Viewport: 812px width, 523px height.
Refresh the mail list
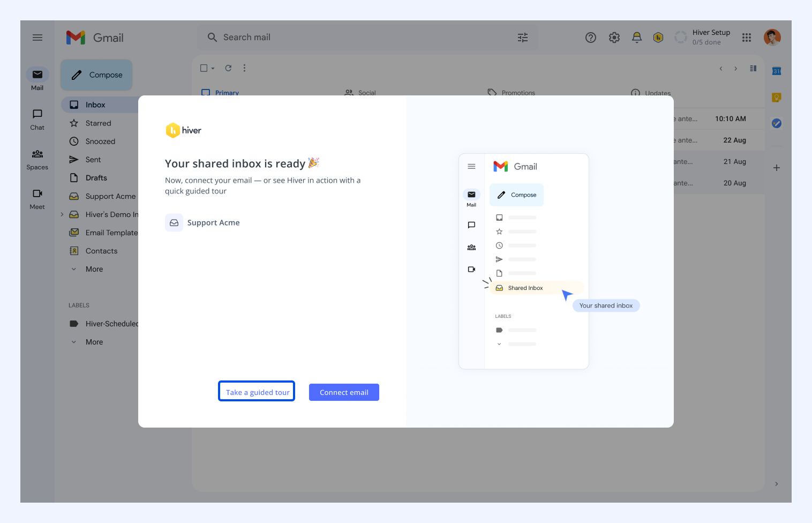[x=228, y=68]
